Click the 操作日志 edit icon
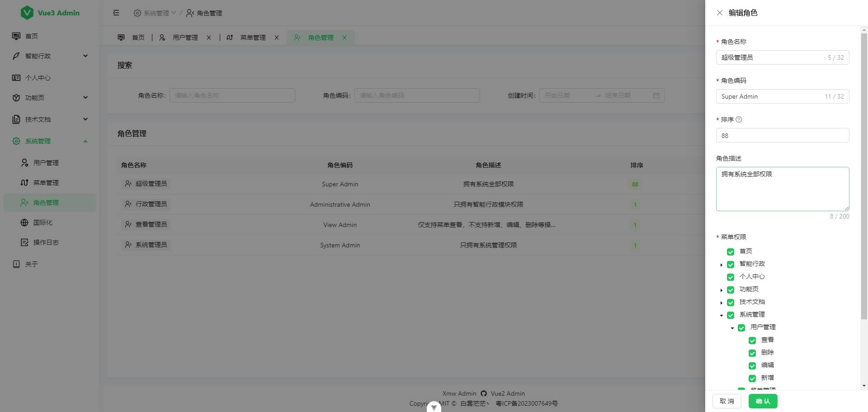Viewport: 868px width, 412px height. tap(24, 242)
